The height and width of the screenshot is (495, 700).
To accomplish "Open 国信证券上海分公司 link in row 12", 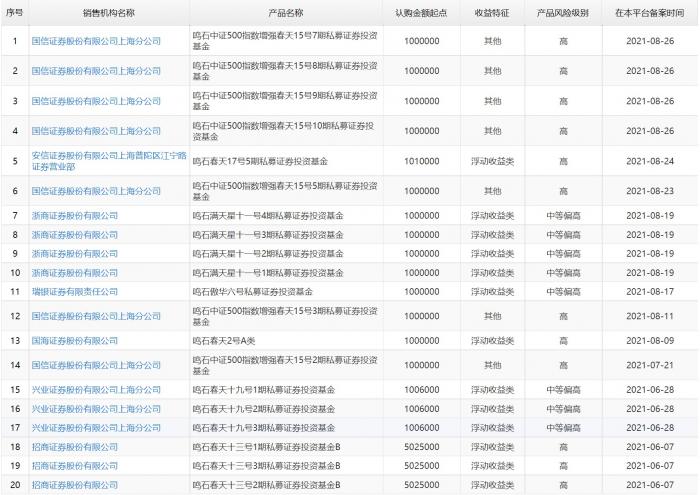I will click(96, 316).
